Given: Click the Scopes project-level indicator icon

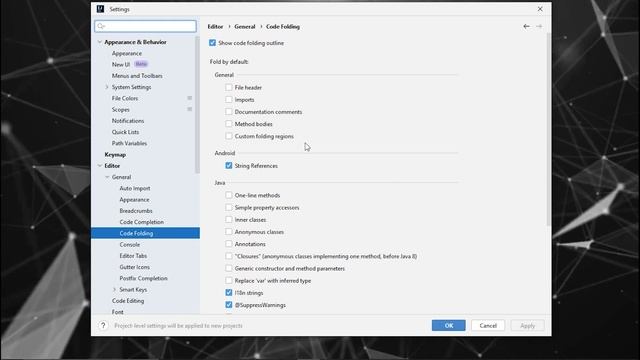Looking at the screenshot, I should (x=189, y=109).
